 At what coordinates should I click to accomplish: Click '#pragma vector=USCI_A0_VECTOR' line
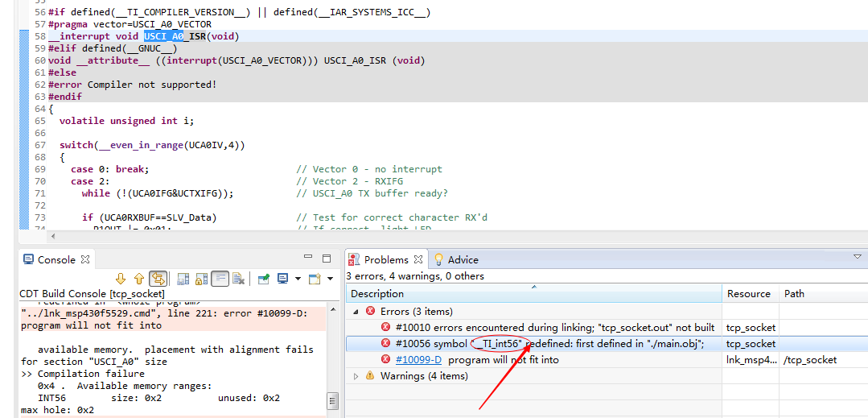click(130, 24)
